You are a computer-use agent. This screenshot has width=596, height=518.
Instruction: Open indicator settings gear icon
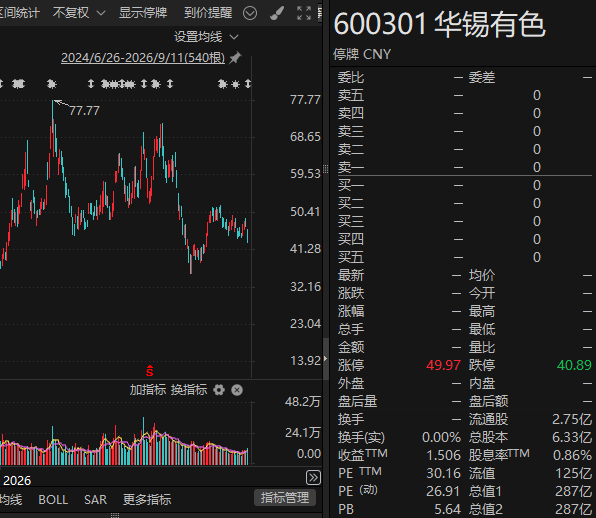(x=219, y=390)
